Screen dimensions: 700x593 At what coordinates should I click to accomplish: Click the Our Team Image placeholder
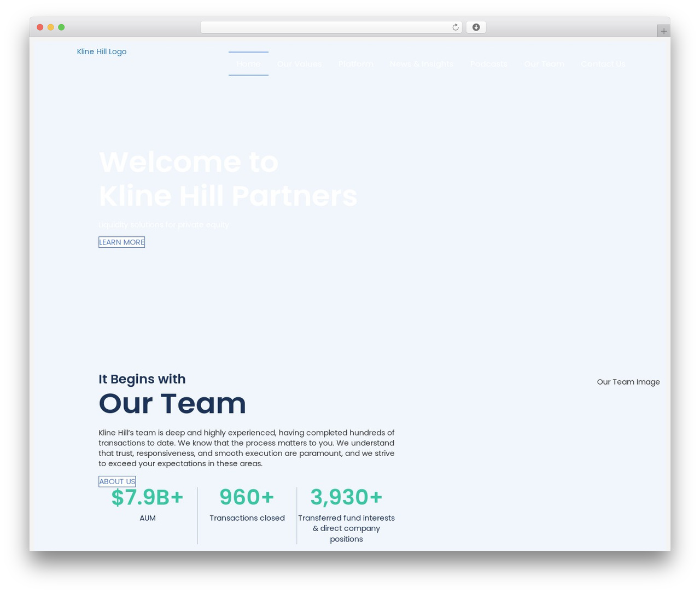click(628, 382)
